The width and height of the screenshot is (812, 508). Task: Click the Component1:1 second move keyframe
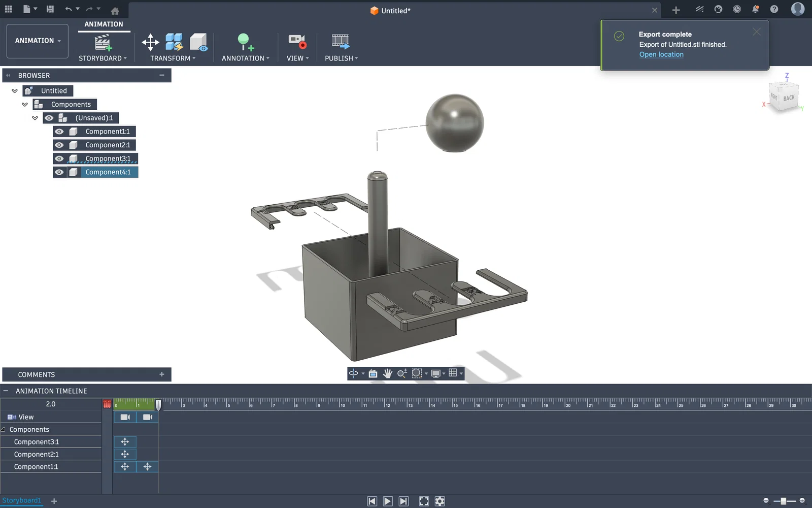148,467
